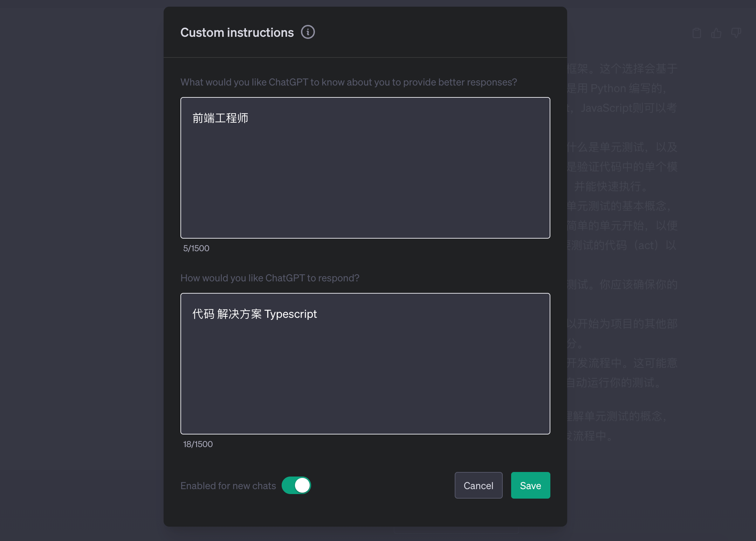Click the dimmed area left of the dialog

click(81, 270)
